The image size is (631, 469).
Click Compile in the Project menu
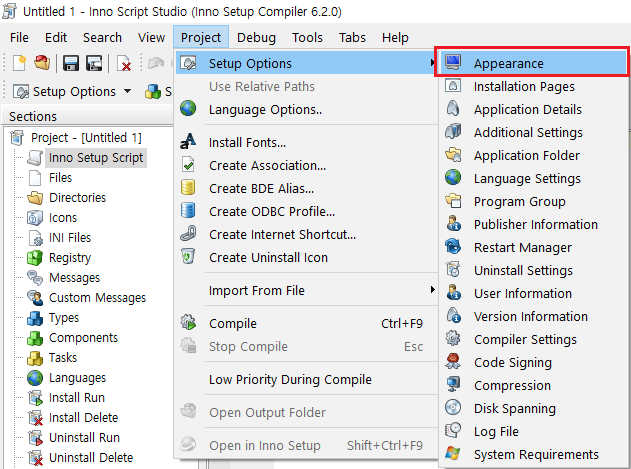[307, 323]
